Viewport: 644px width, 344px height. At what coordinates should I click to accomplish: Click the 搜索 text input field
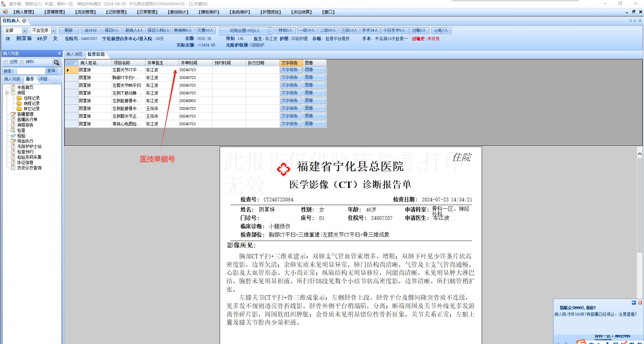(x=31, y=71)
